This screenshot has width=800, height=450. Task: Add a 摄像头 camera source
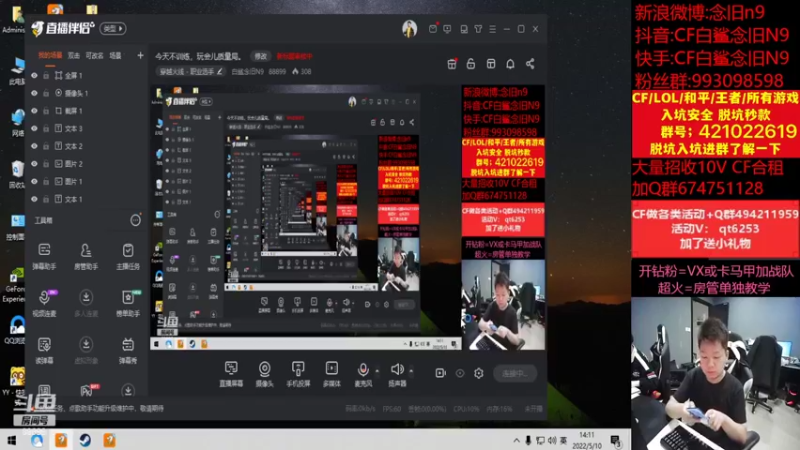[x=264, y=374]
